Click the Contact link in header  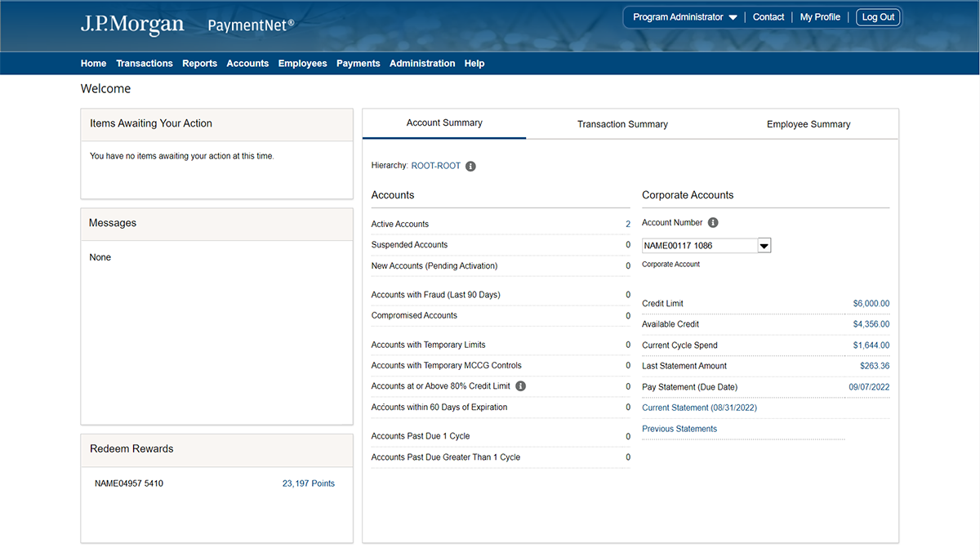point(768,17)
